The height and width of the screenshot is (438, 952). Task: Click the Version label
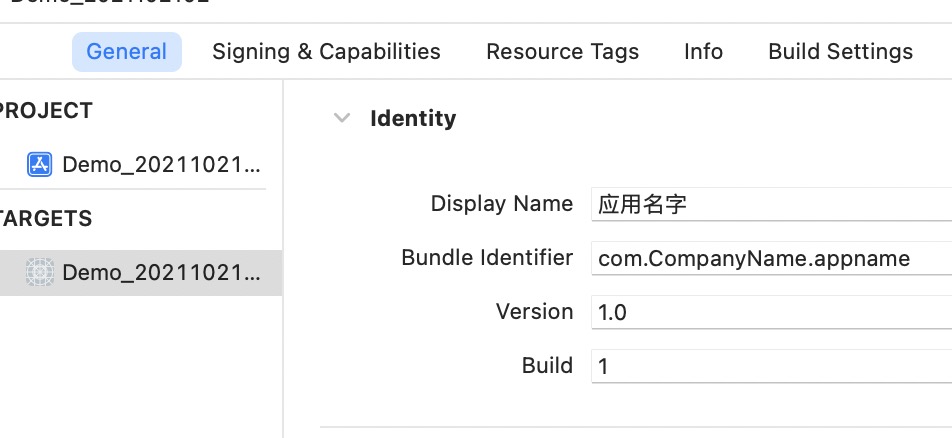pos(534,311)
